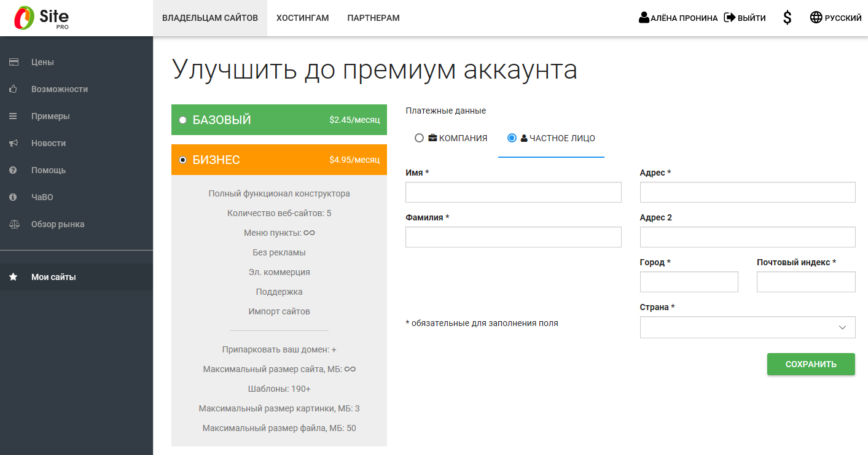Open the Цены sidebar icon

(14, 61)
